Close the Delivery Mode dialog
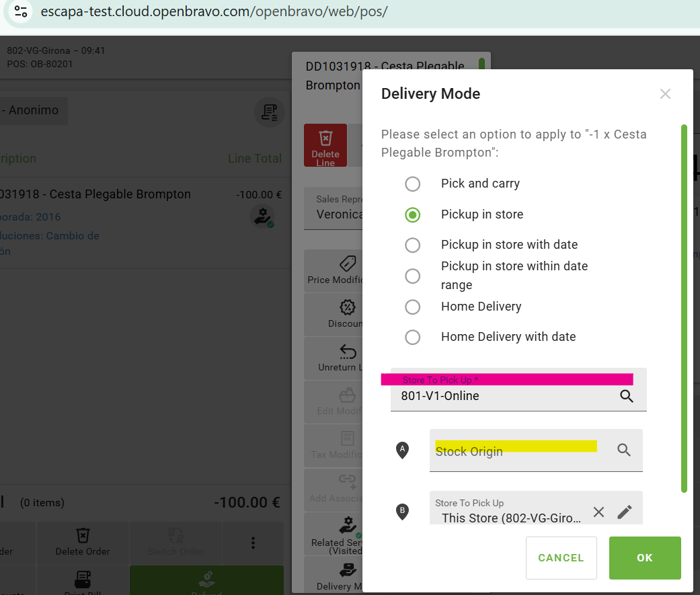 (665, 94)
